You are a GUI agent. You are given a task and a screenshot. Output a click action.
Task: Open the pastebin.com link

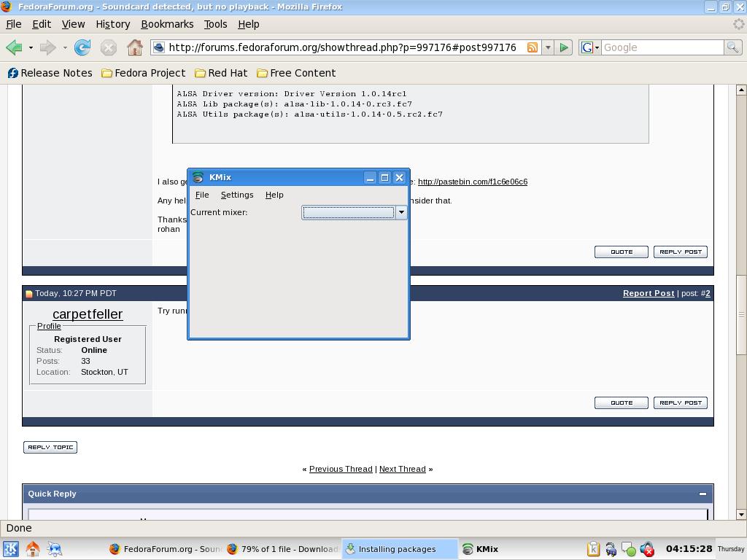[x=473, y=182]
